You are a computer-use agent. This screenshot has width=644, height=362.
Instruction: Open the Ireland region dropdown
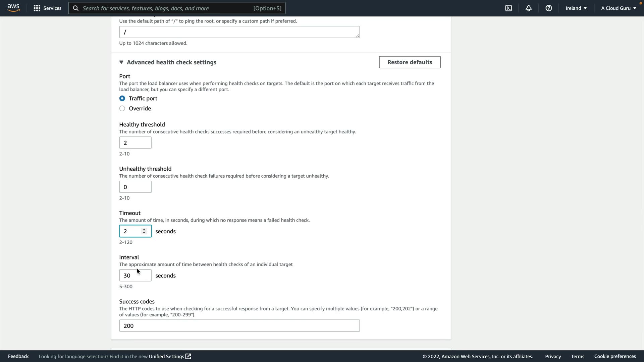tap(576, 8)
